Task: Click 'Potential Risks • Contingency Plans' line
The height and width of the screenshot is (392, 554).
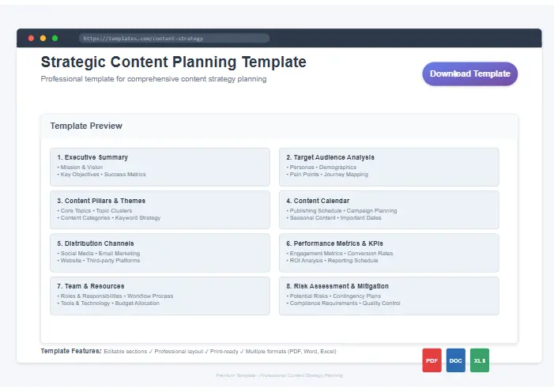Action: [x=335, y=296]
